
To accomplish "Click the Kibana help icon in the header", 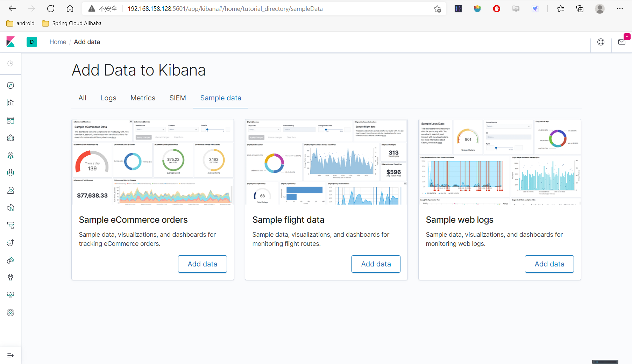I will tap(601, 42).
